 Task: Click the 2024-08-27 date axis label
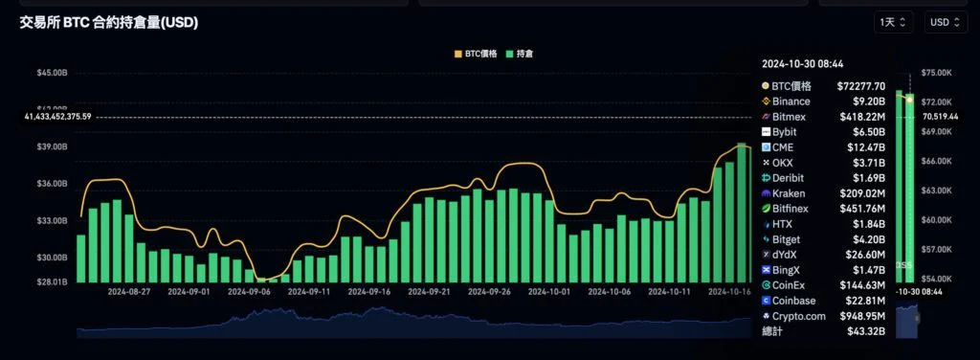129,291
